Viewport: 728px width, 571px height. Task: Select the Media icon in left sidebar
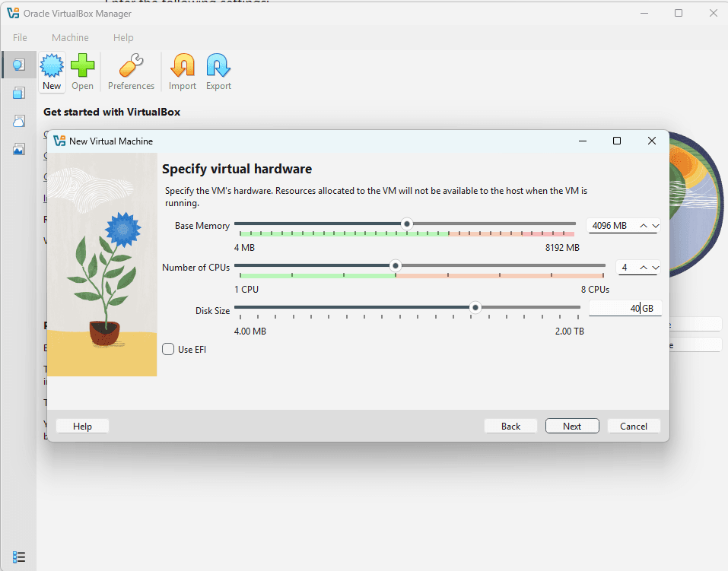click(19, 149)
